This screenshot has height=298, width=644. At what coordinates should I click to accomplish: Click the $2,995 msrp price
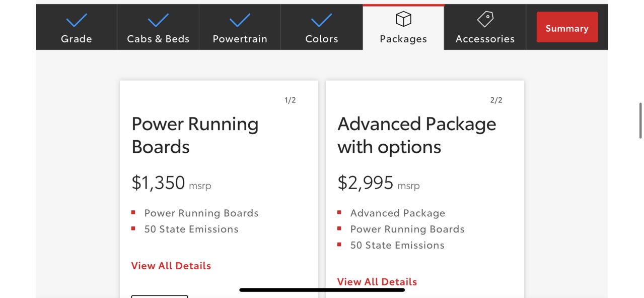(378, 183)
